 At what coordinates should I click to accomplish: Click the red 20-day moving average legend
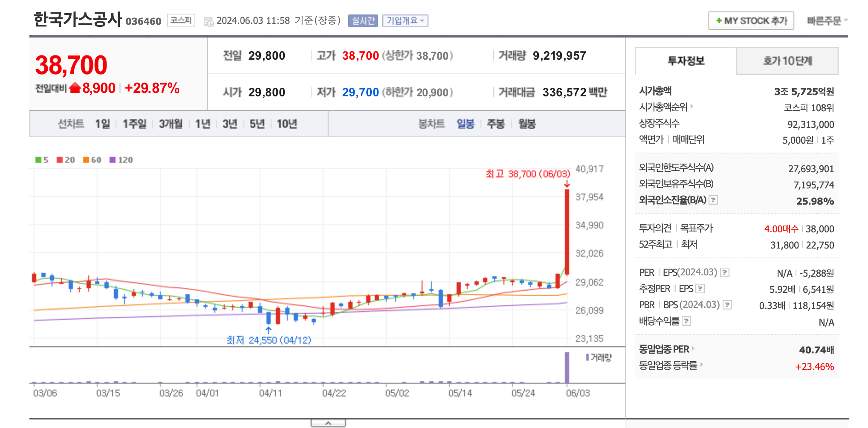tap(66, 160)
